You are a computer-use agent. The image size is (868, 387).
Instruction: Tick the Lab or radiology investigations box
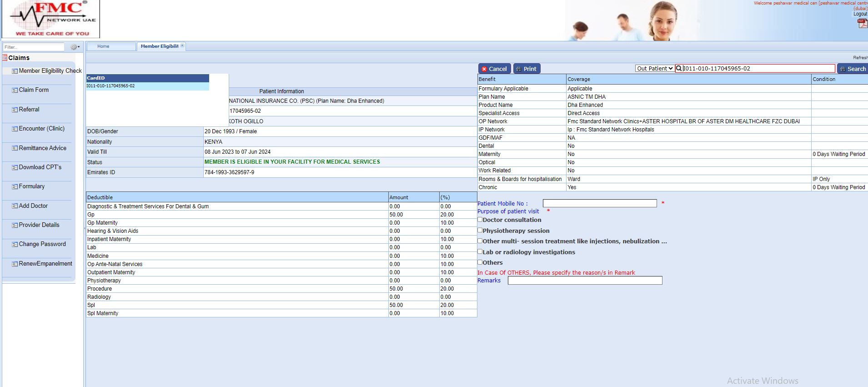(480, 251)
